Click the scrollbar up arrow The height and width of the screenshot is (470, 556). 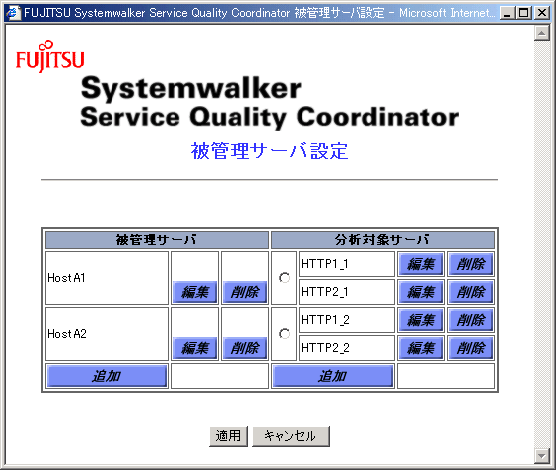541,33
